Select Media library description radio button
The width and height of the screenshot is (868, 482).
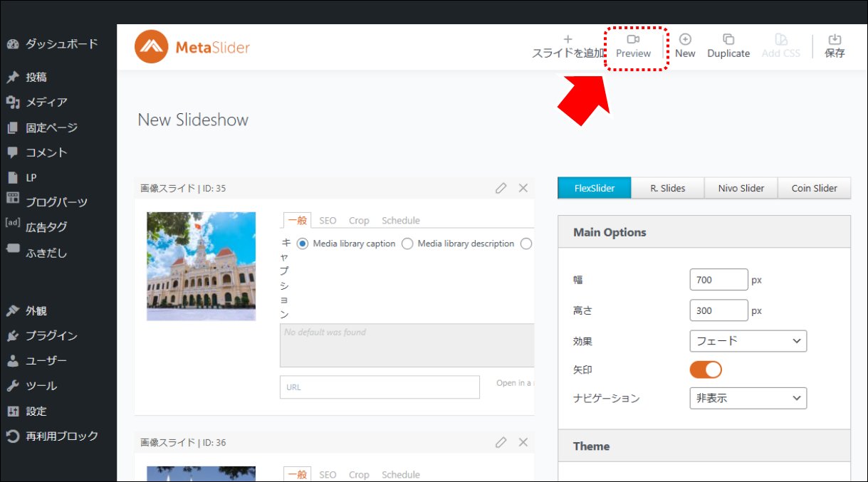point(407,243)
